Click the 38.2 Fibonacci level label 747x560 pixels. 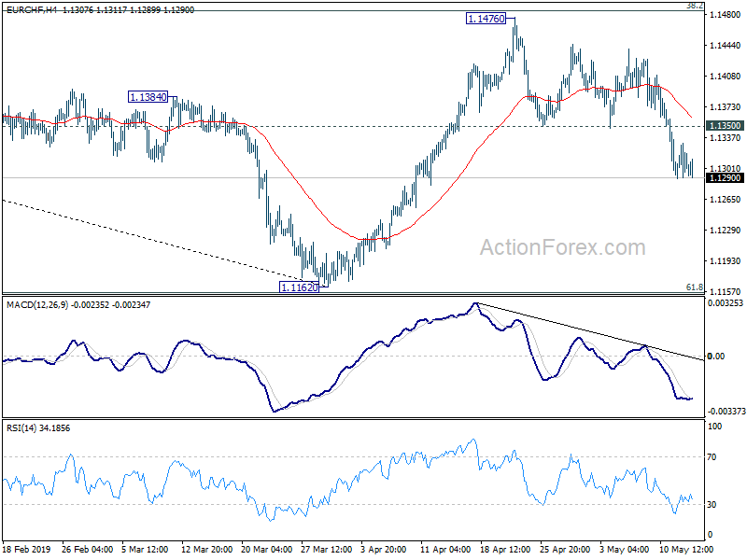695,6
